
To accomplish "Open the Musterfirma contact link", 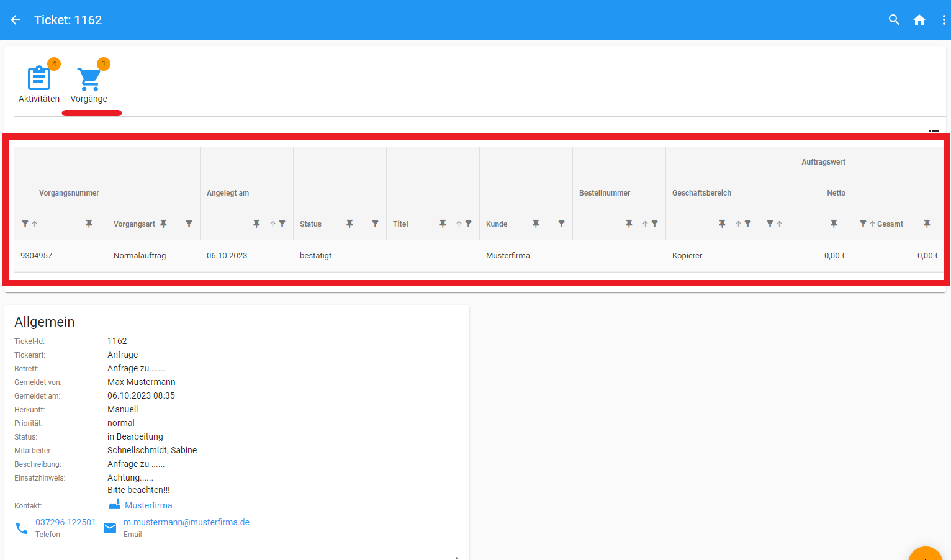I will click(148, 505).
